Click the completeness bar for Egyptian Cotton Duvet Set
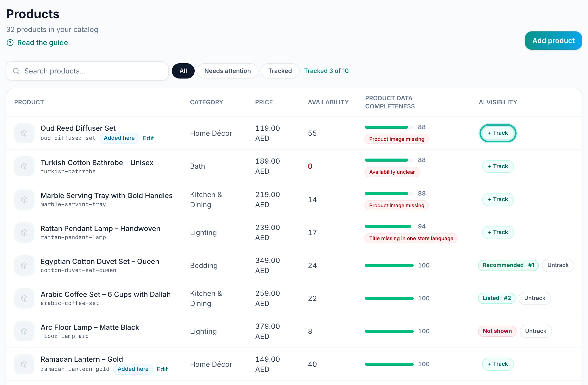The width and height of the screenshot is (588, 385). click(x=389, y=265)
